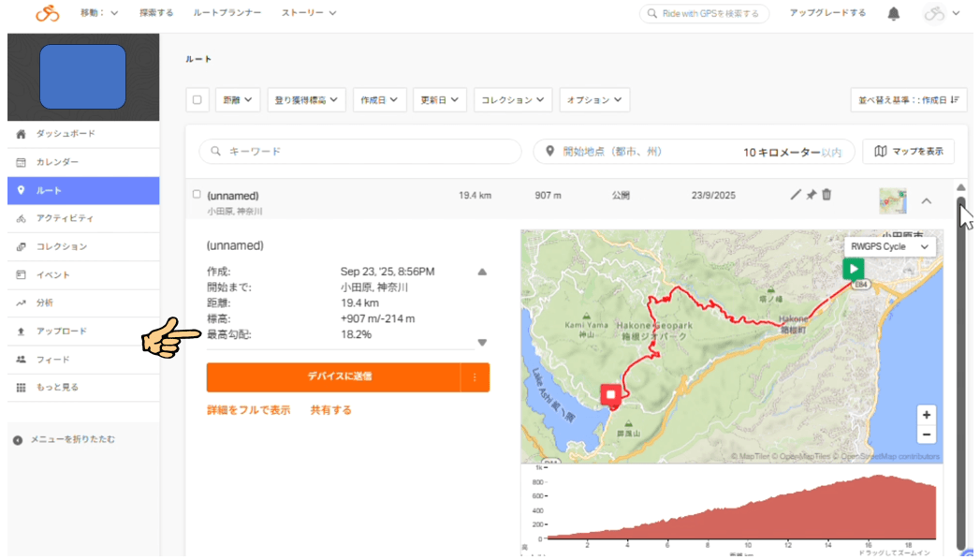Click the キーワード search field

coord(360,151)
